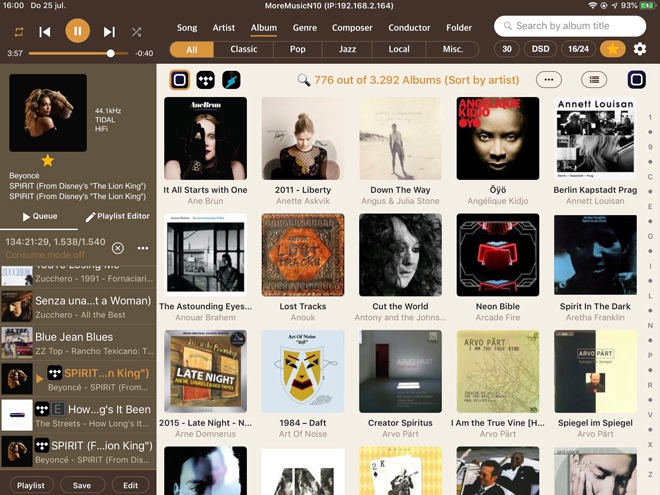Select queue item Blue Jean Blues
Screen dimensions: 660x495
coord(78,343)
